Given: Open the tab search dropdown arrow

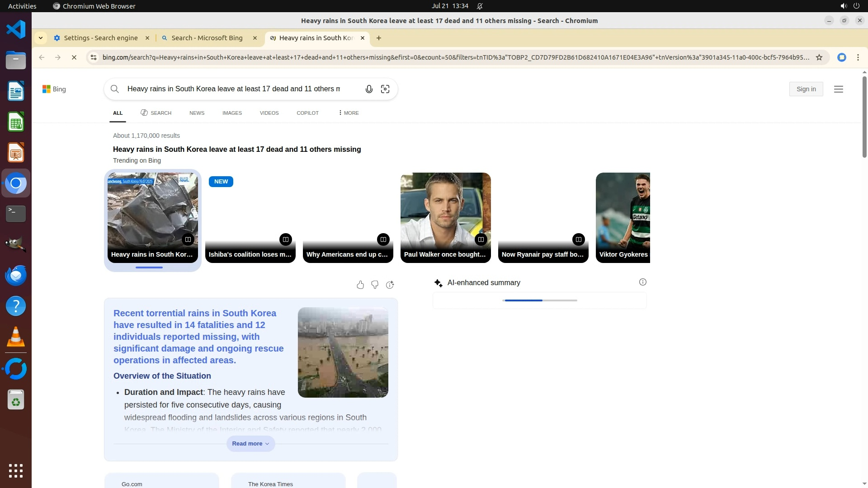Looking at the screenshot, I should click(x=41, y=38).
